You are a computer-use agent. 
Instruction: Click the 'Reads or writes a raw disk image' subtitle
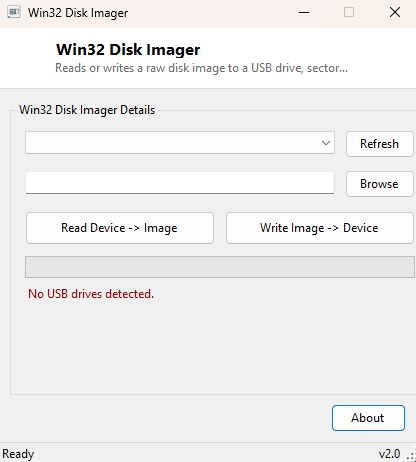[201, 68]
